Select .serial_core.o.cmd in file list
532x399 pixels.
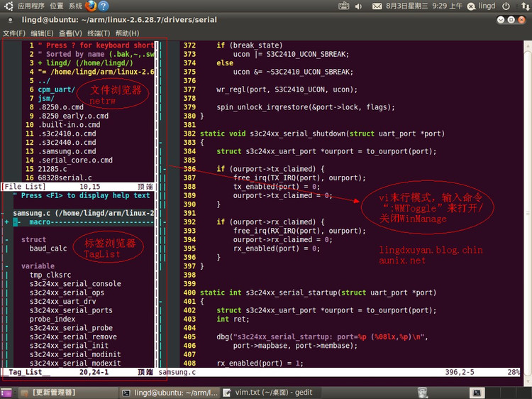point(75,160)
